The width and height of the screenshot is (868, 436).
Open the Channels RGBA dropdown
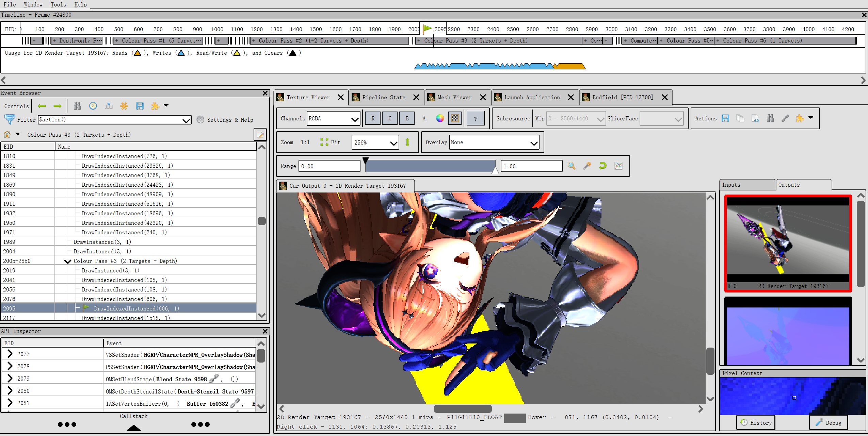point(334,118)
